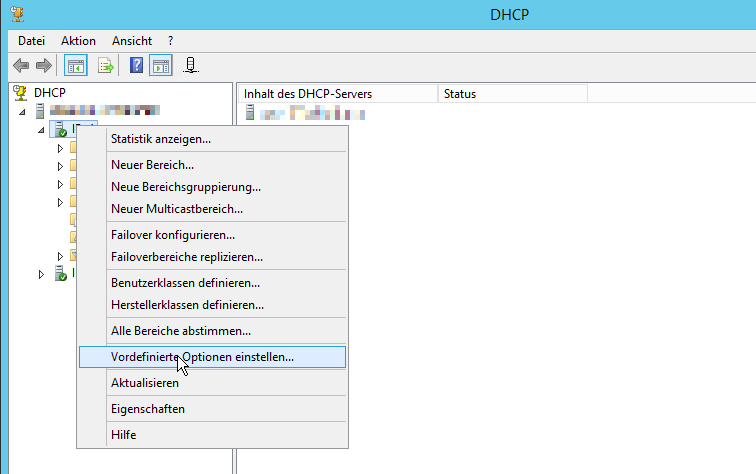Screen dimensions: 756x474
Task: Open the Datei menu
Action: (x=32, y=41)
